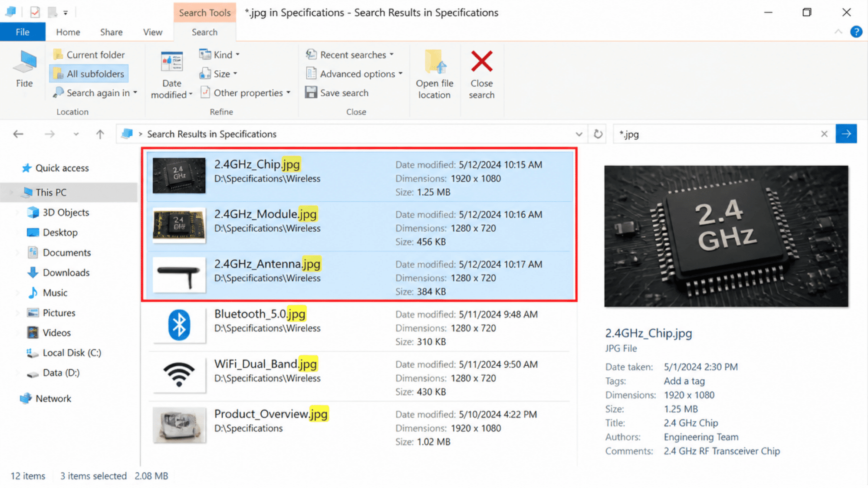Click Save search floppy icon
The image size is (868, 488).
pyautogui.click(x=311, y=92)
